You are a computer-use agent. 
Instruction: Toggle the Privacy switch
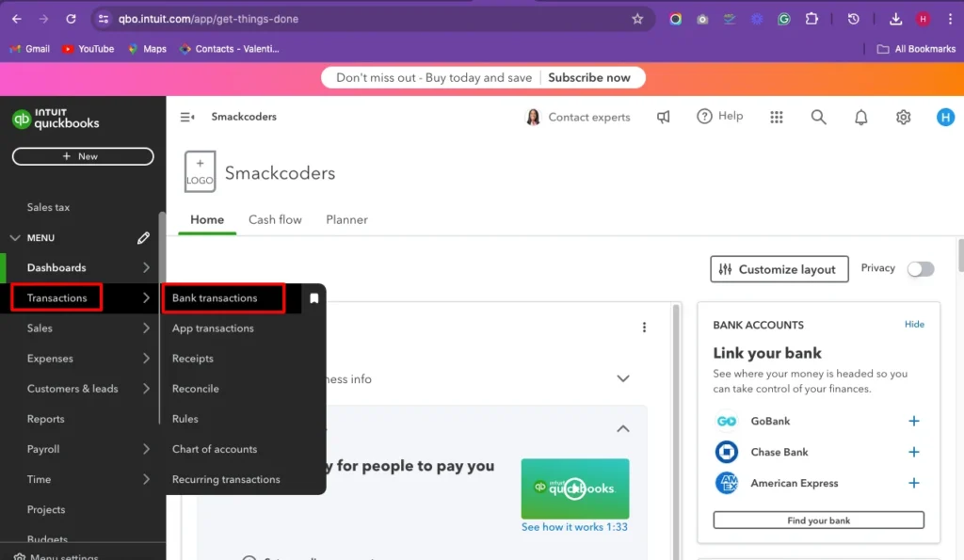click(x=921, y=269)
